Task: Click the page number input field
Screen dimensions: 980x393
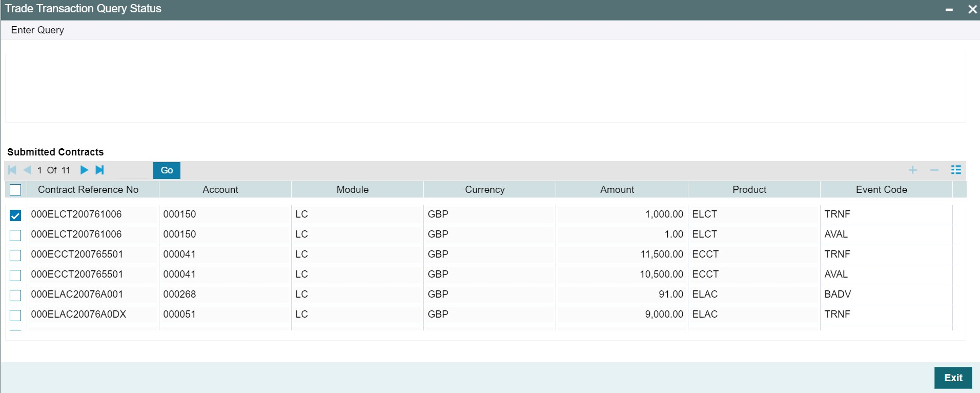Action: [x=134, y=170]
